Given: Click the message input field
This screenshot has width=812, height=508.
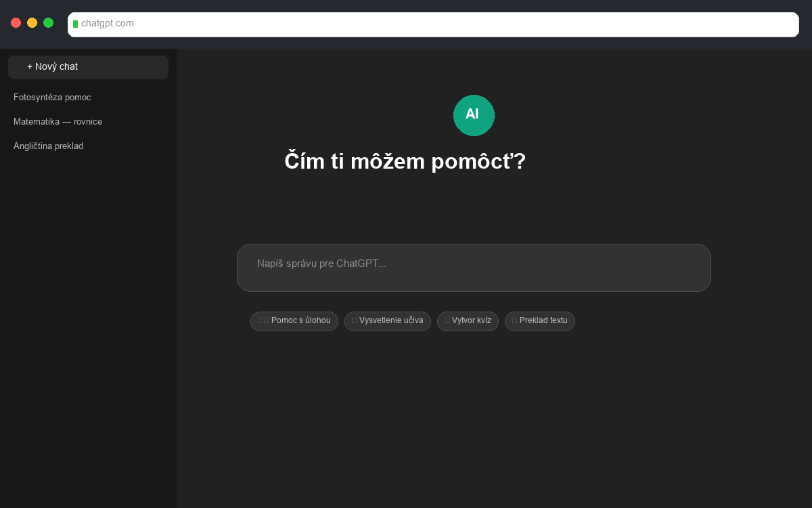Looking at the screenshot, I should coord(474,268).
